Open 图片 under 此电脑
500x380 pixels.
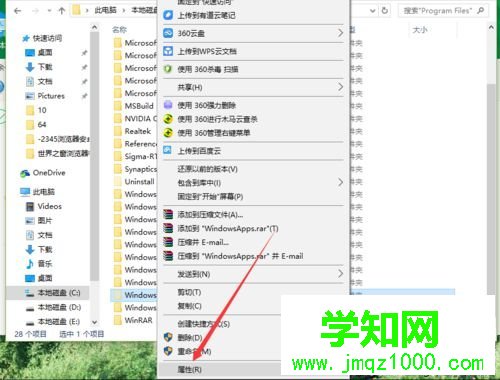[x=44, y=221]
